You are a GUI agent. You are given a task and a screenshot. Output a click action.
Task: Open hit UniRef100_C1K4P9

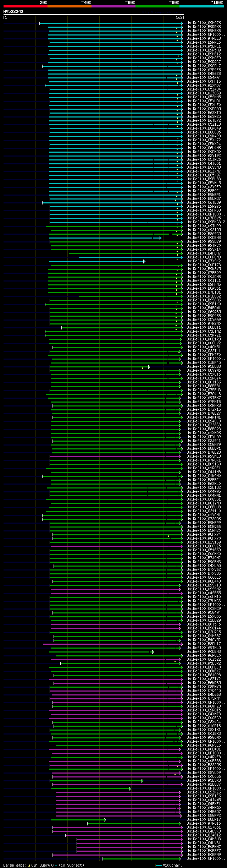[x=204, y=136]
